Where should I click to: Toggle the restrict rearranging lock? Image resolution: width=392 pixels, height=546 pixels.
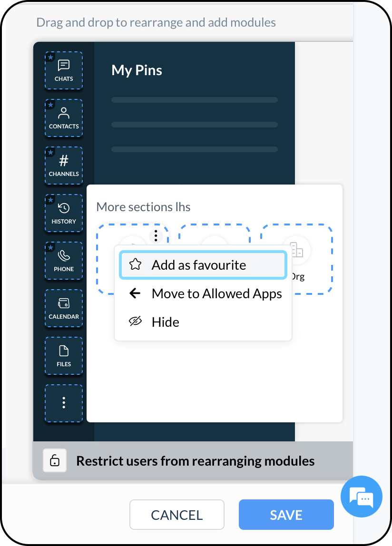coord(55,461)
